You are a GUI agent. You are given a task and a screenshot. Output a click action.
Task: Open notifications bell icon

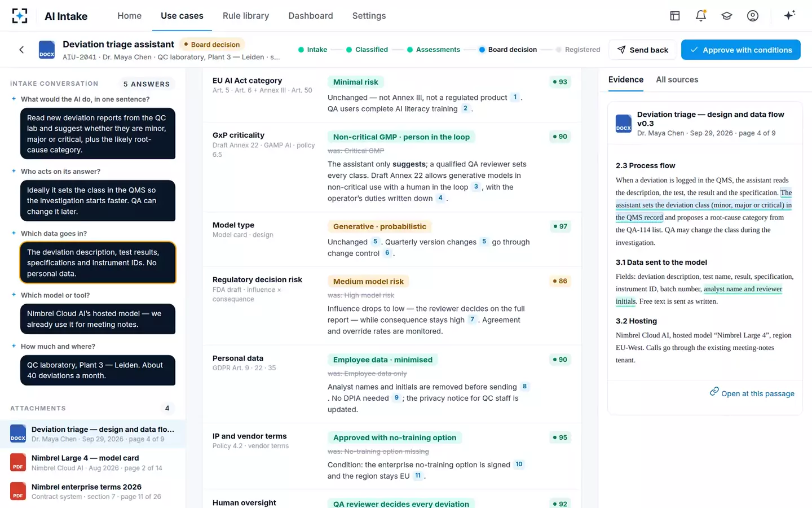[701, 16]
